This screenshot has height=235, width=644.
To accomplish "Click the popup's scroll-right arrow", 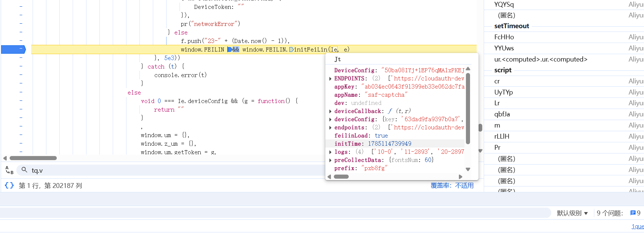I will (461, 177).
